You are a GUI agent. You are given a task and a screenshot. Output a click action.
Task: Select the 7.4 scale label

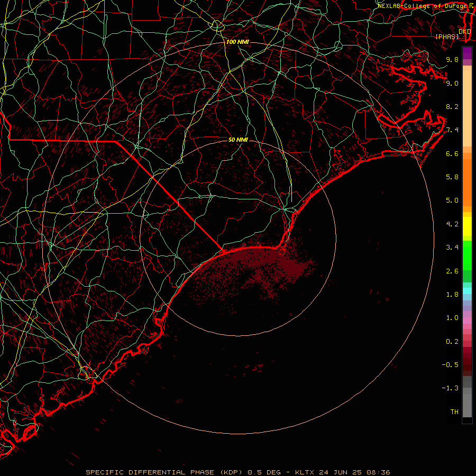pos(452,130)
